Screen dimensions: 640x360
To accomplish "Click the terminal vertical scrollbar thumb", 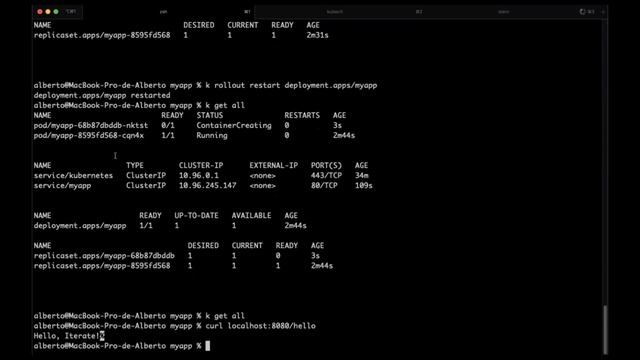I will coord(605,330).
